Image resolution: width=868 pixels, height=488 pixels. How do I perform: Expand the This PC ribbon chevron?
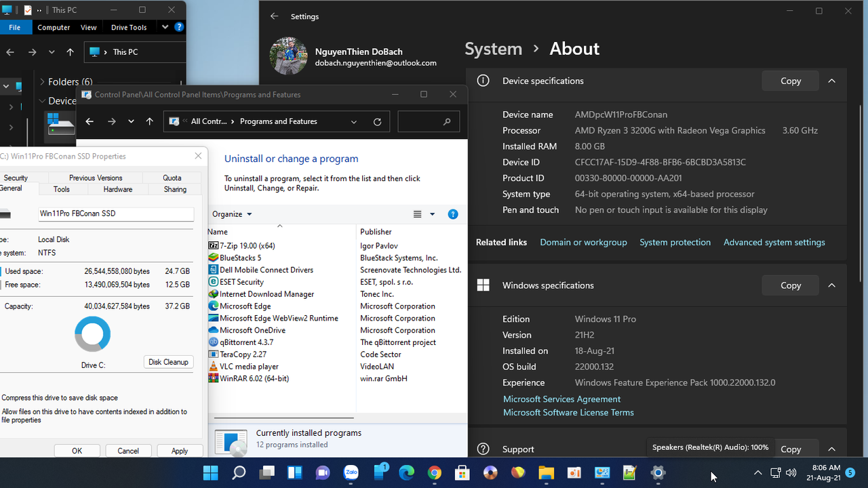[164, 27]
